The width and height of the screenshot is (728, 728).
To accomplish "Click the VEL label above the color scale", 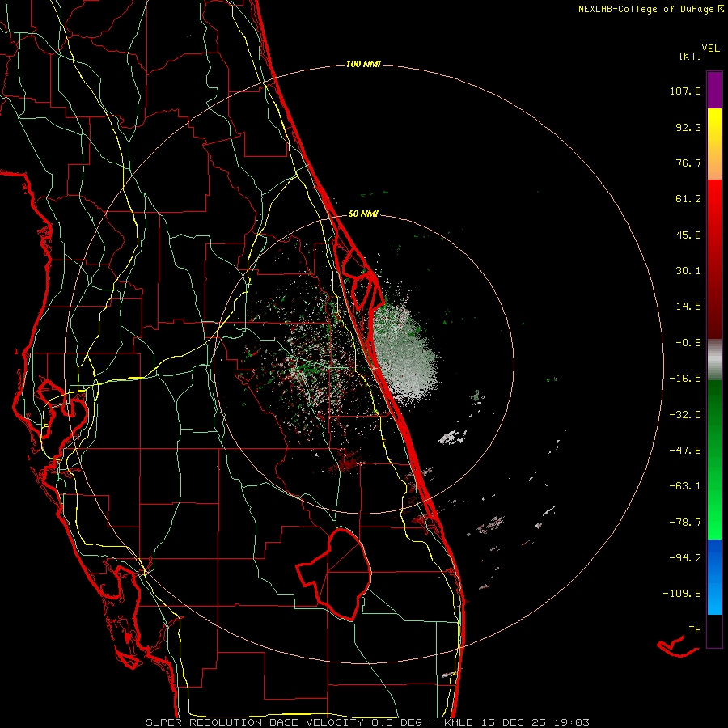I will click(x=710, y=48).
